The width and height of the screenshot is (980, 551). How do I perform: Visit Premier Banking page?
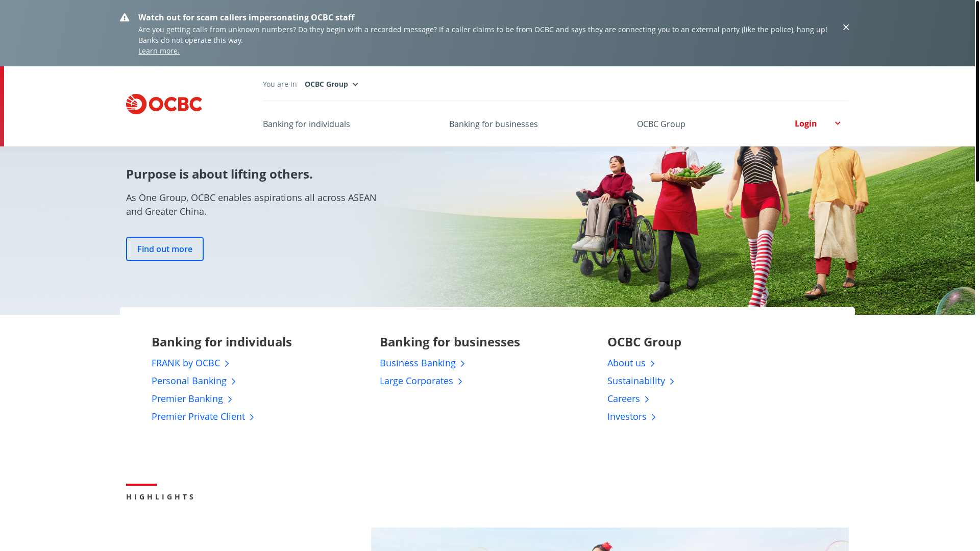[x=192, y=398]
